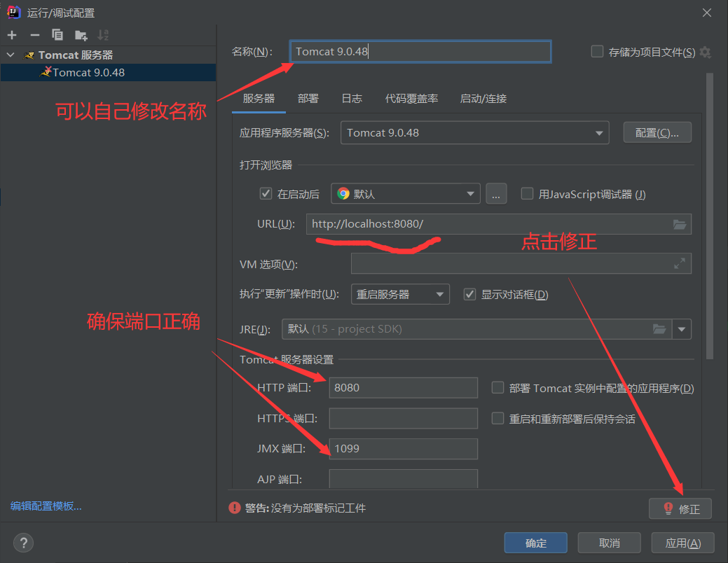
Task: Open help question mark button
Action: coord(23,543)
